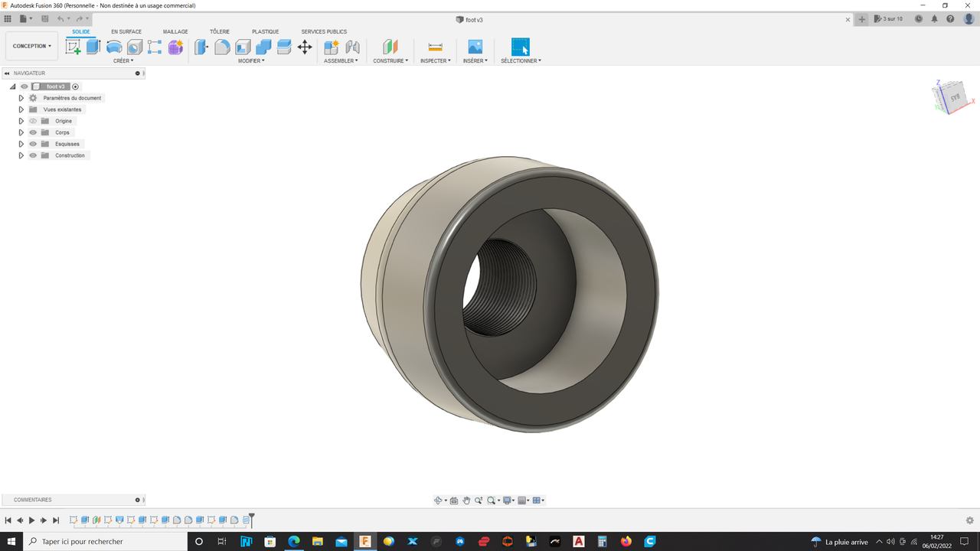The height and width of the screenshot is (551, 980).
Task: Jump to the timeline beginning
Action: (8, 520)
